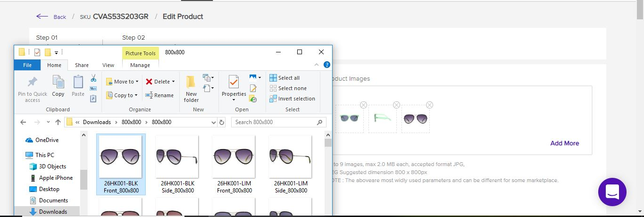
Task: Open the Delete dropdown arrow
Action: pos(173,82)
